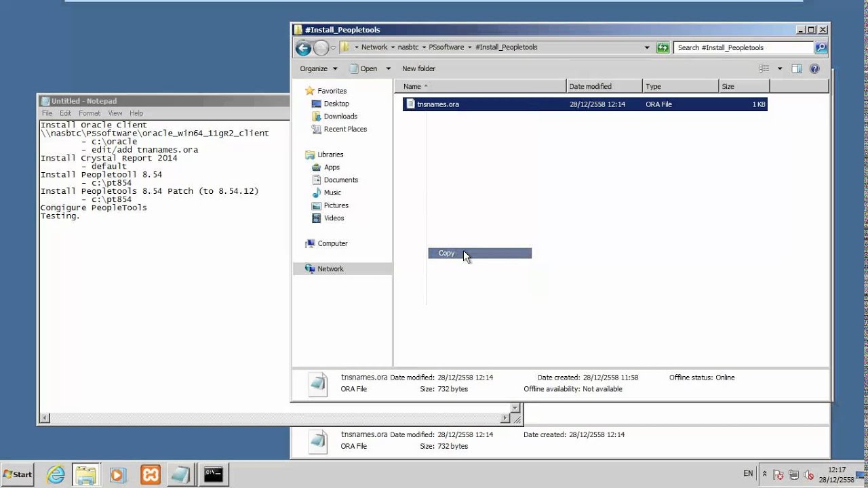Click the Change your view icon
The width and height of the screenshot is (868, 488).
point(764,68)
